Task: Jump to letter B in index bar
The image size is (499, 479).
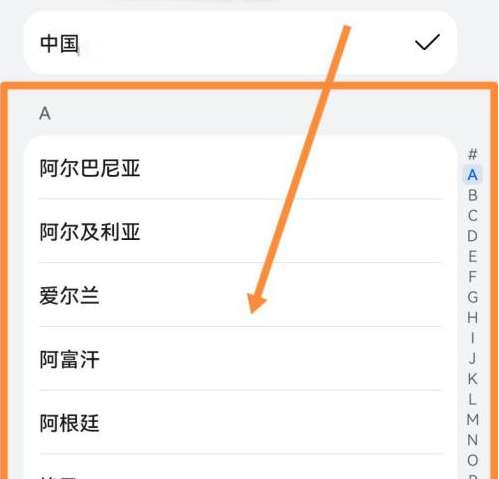Action: [472, 195]
